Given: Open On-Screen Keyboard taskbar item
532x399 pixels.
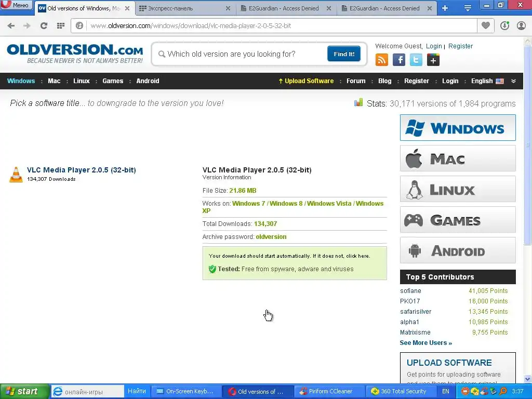Looking at the screenshot, I should point(186,392).
